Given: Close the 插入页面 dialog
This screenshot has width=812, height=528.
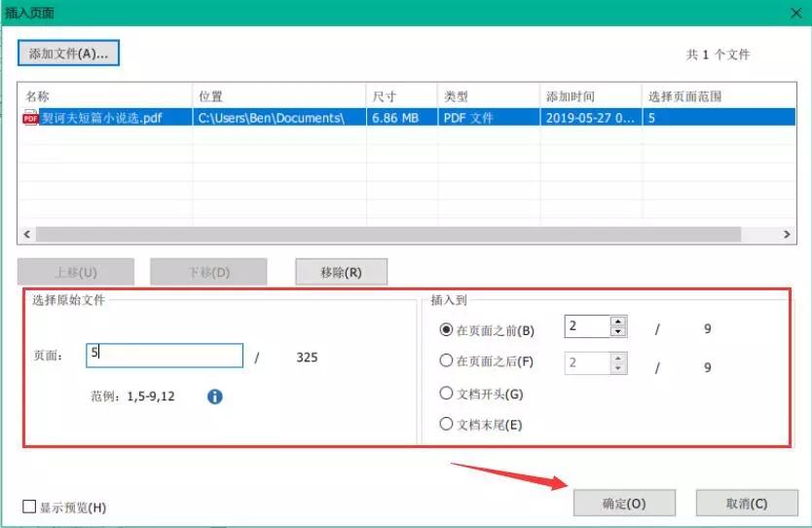Looking at the screenshot, I should (796, 13).
